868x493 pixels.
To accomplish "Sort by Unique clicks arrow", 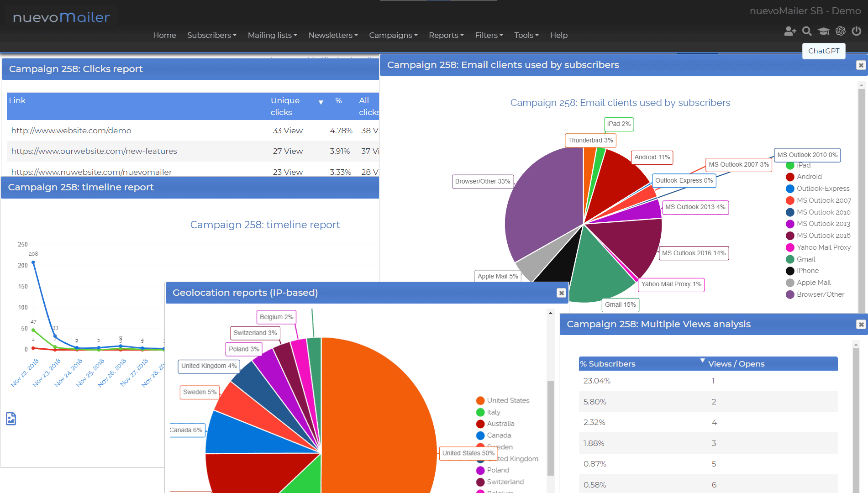I will [x=321, y=102].
